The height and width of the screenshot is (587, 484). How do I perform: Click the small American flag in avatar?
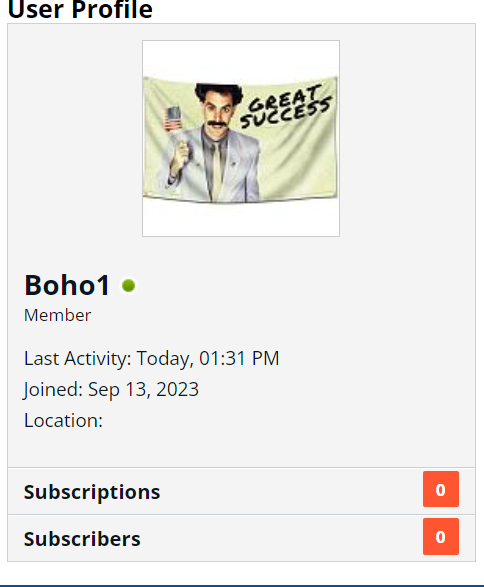173,118
